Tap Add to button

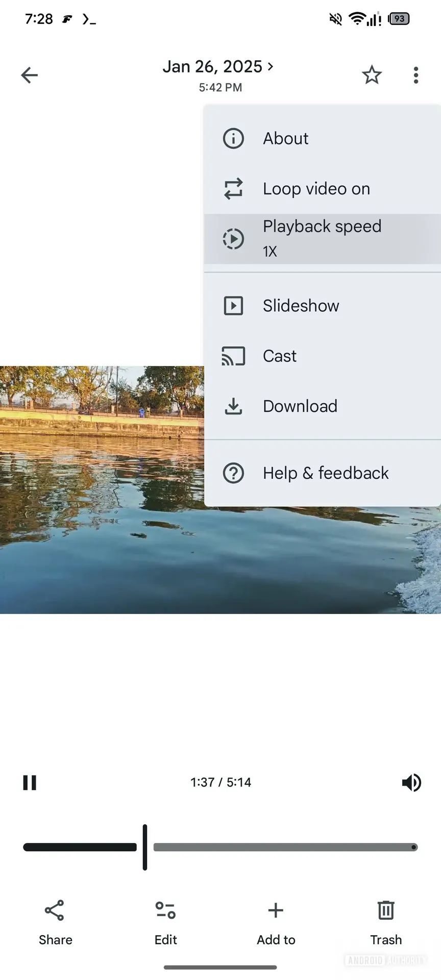pyautogui.click(x=276, y=922)
